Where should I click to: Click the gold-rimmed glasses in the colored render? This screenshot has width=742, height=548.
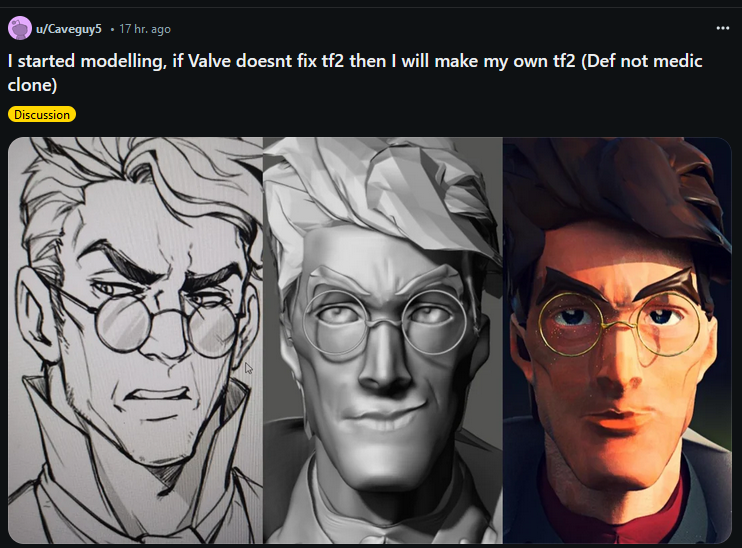(619, 324)
